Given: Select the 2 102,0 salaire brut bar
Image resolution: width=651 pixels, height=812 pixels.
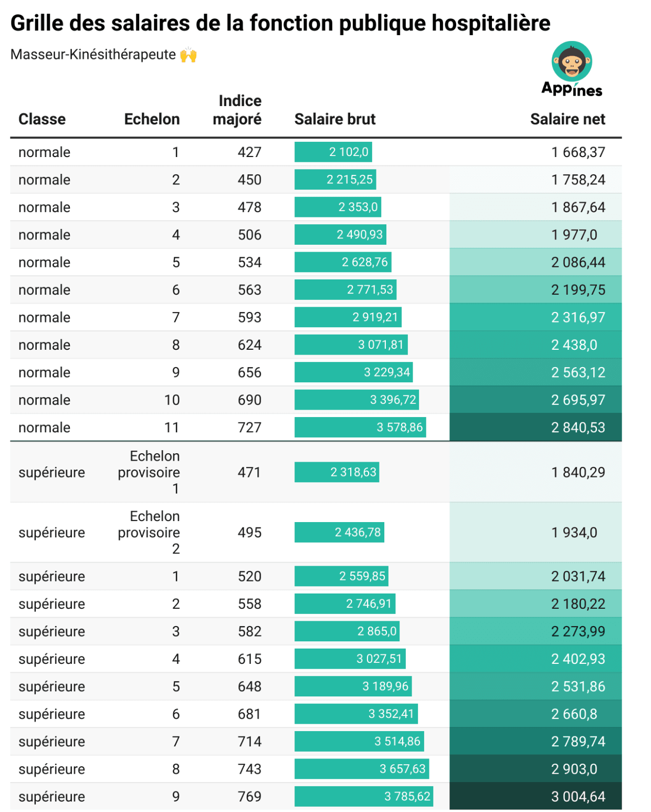Looking at the screenshot, I should click(x=333, y=152).
